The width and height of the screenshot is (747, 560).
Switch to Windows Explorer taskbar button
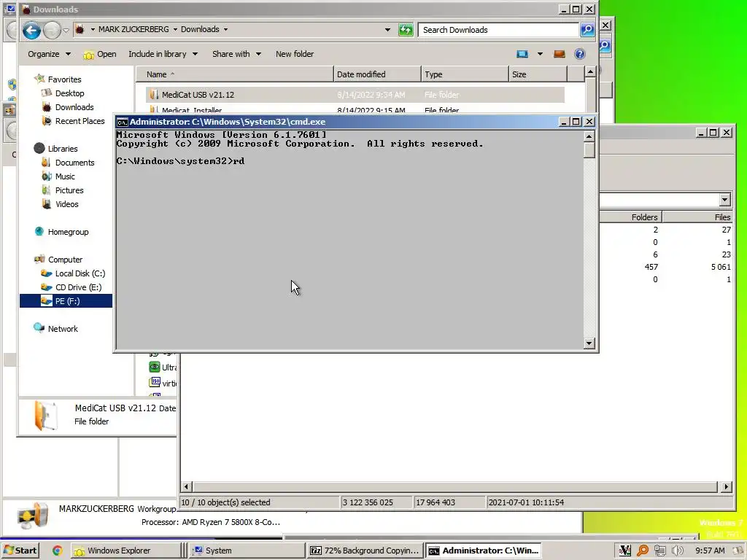125,551
